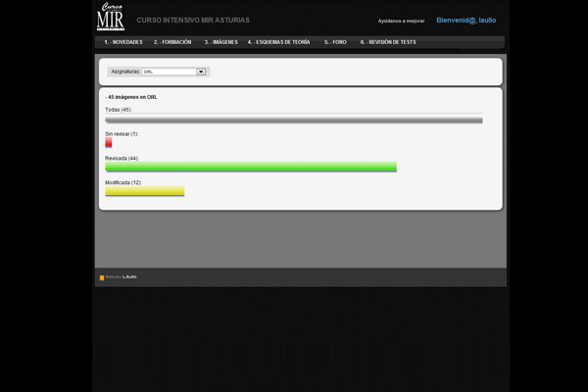
Task: Click the orange Estudio Laullo footer icon
Action: (102, 277)
